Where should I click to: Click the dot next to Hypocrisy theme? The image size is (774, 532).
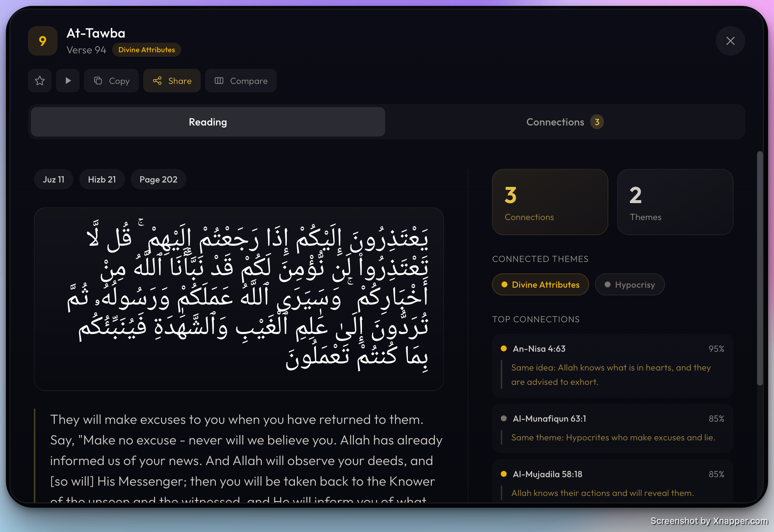pos(607,284)
